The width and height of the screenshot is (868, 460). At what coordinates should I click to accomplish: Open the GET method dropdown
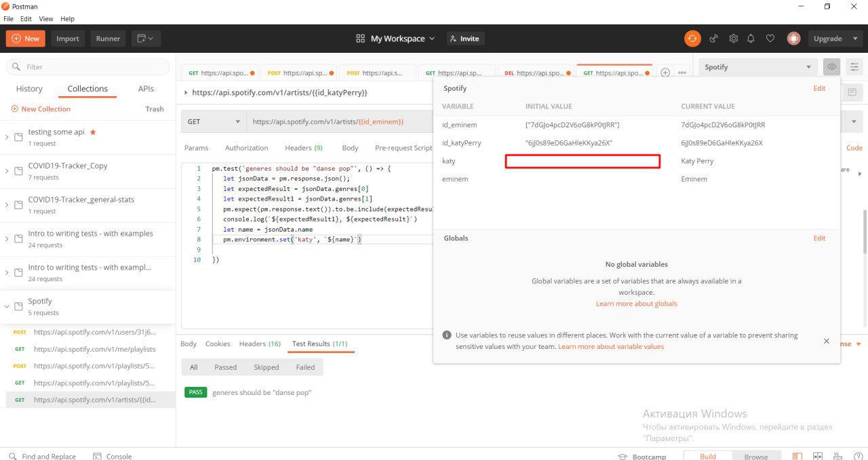(x=214, y=122)
